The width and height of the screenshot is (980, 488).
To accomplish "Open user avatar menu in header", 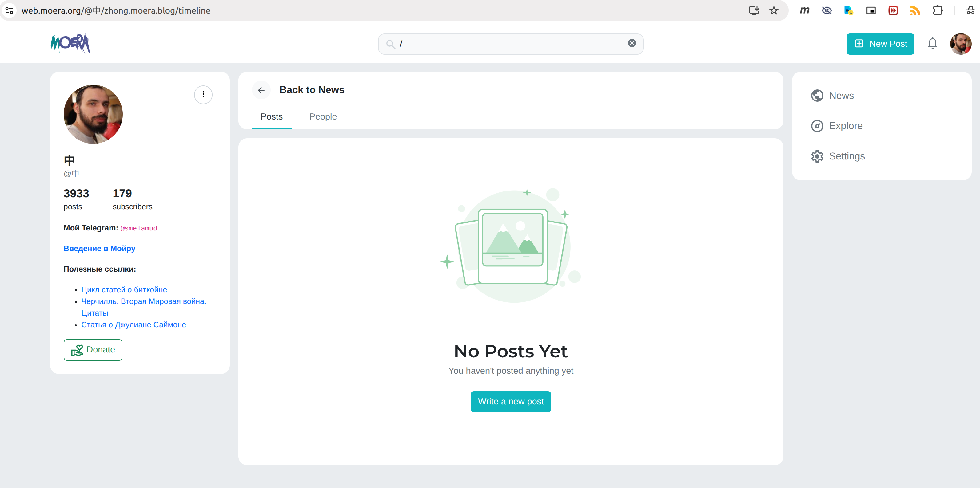I will [960, 44].
